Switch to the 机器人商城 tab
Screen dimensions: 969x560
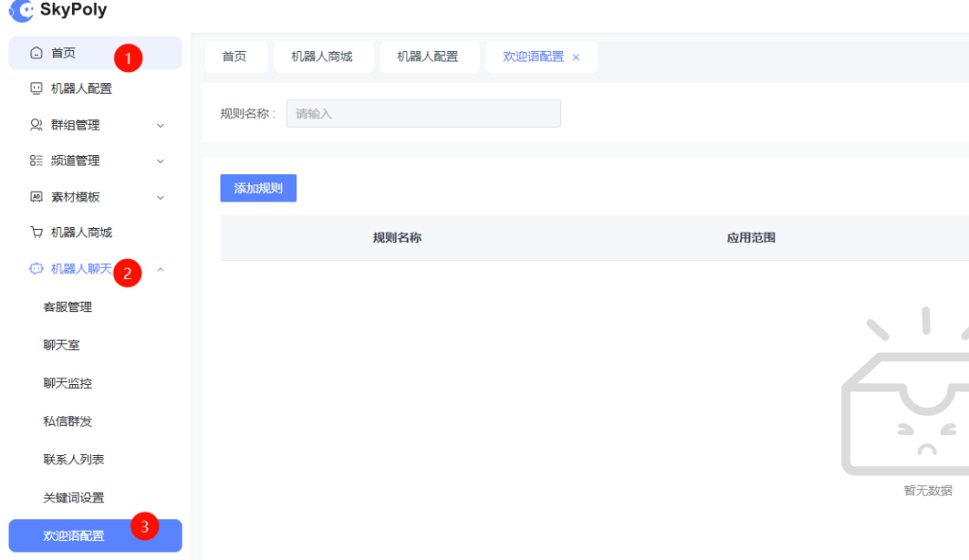[322, 57]
